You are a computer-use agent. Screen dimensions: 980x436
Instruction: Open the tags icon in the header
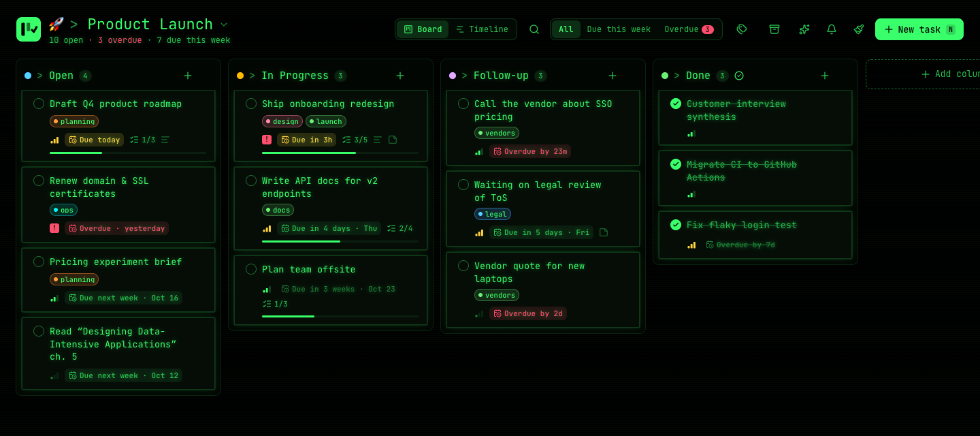point(742,29)
